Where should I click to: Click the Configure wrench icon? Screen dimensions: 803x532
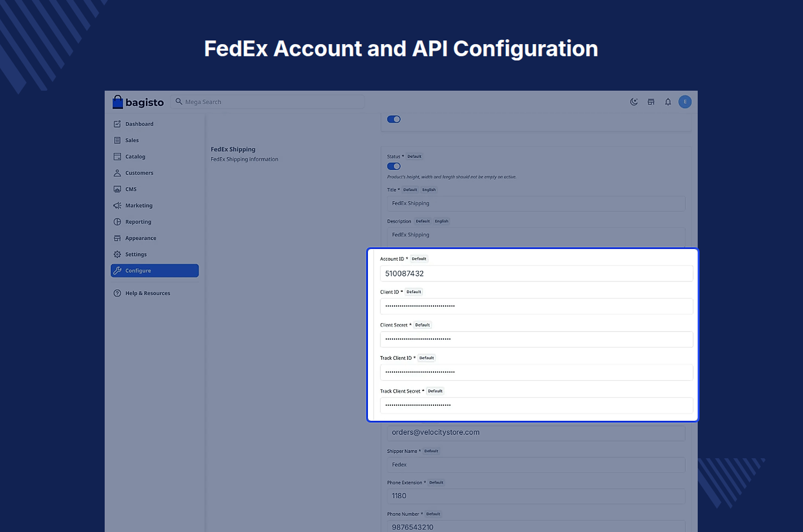coord(117,271)
